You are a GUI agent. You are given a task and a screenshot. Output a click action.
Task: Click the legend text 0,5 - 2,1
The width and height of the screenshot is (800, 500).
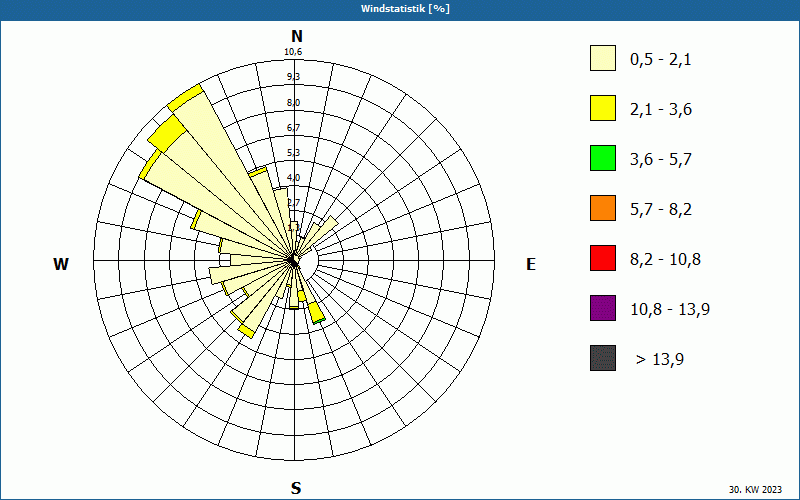(x=661, y=60)
